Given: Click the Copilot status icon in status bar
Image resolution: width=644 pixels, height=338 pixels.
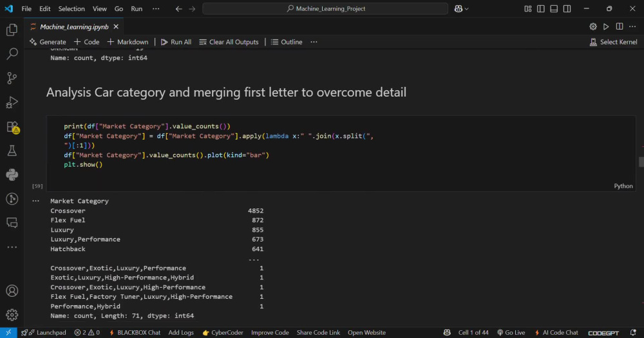Looking at the screenshot, I should coord(447,333).
